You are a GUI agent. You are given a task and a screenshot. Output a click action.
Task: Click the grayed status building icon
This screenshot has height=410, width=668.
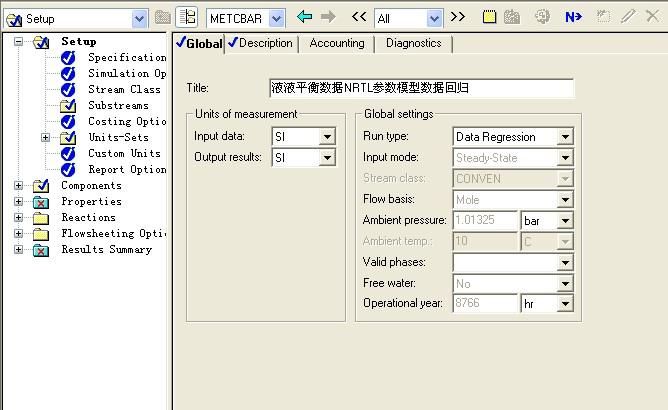(x=512, y=17)
